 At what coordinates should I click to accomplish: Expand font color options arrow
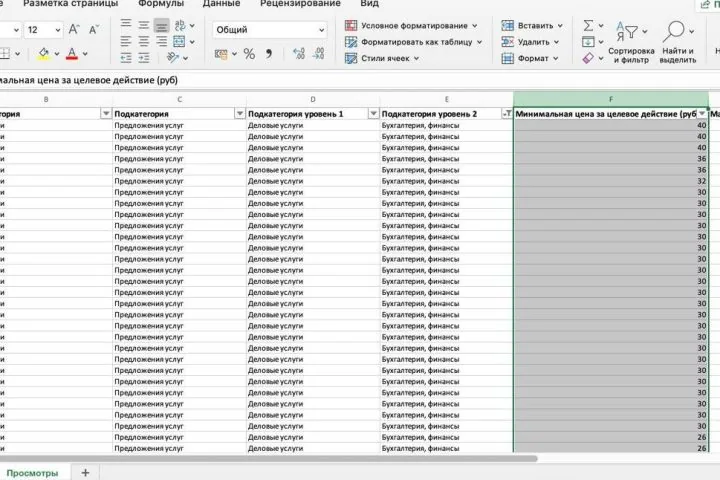point(85,54)
